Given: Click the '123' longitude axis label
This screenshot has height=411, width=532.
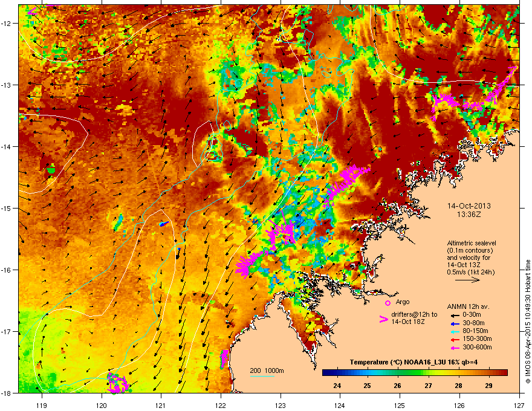Looking at the screenshot, I should coord(281,405).
